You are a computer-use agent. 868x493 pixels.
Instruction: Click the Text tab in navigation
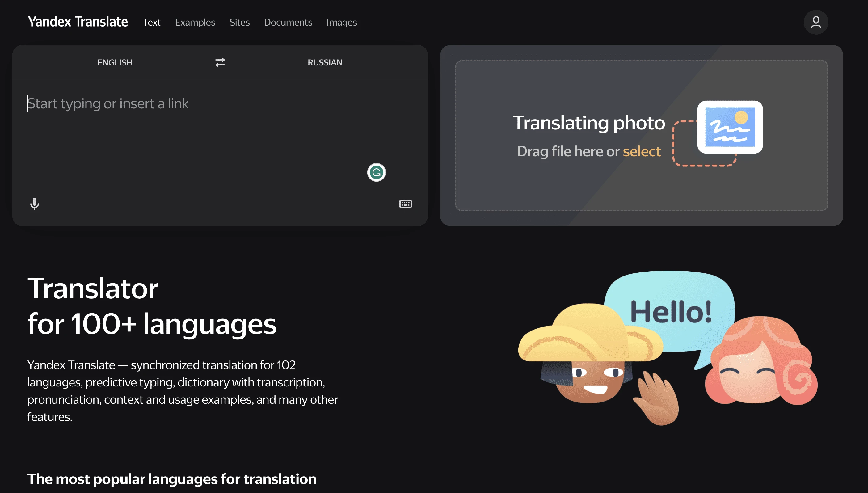tap(151, 22)
